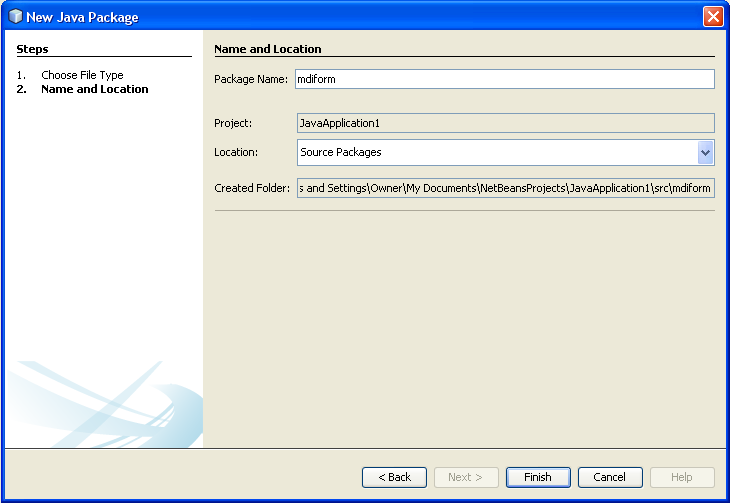Click the Project label
This screenshot has height=503, width=730.
point(233,123)
